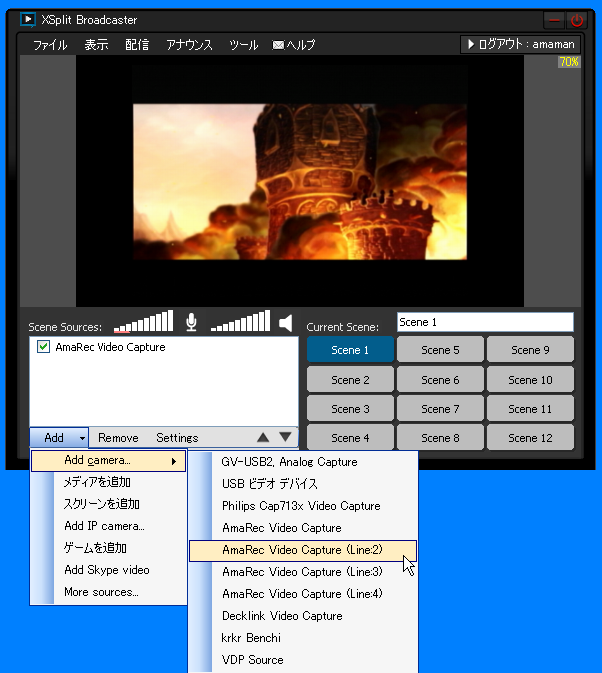Open the 配信 menu
Screen dimensions: 602x673
137,45
